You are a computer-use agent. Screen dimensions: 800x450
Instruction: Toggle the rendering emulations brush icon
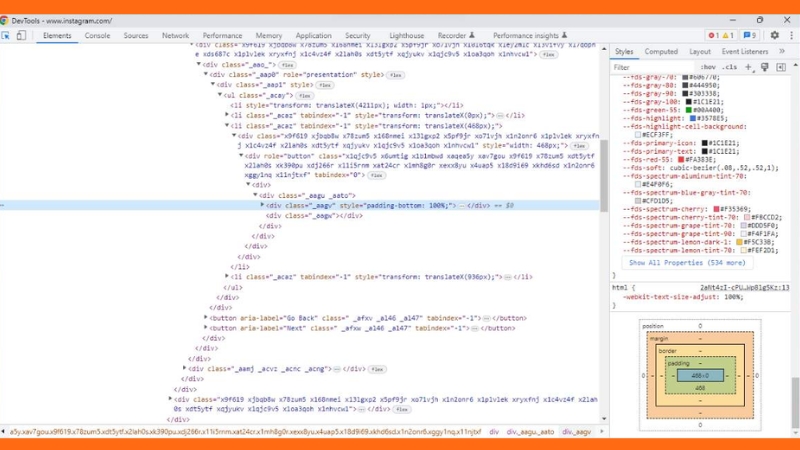[x=764, y=67]
